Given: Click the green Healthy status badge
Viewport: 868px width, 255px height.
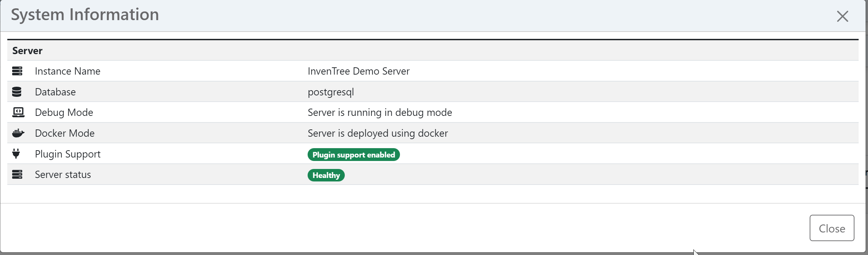Looking at the screenshot, I should (x=326, y=175).
